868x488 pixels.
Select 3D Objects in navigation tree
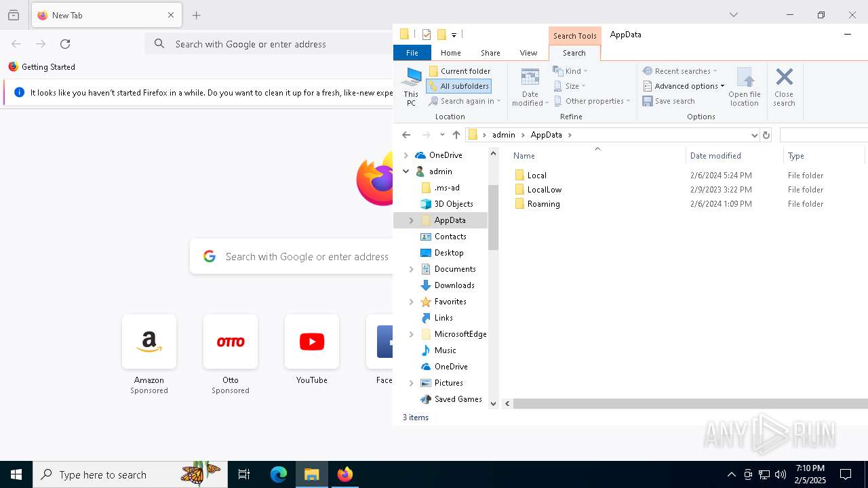453,204
